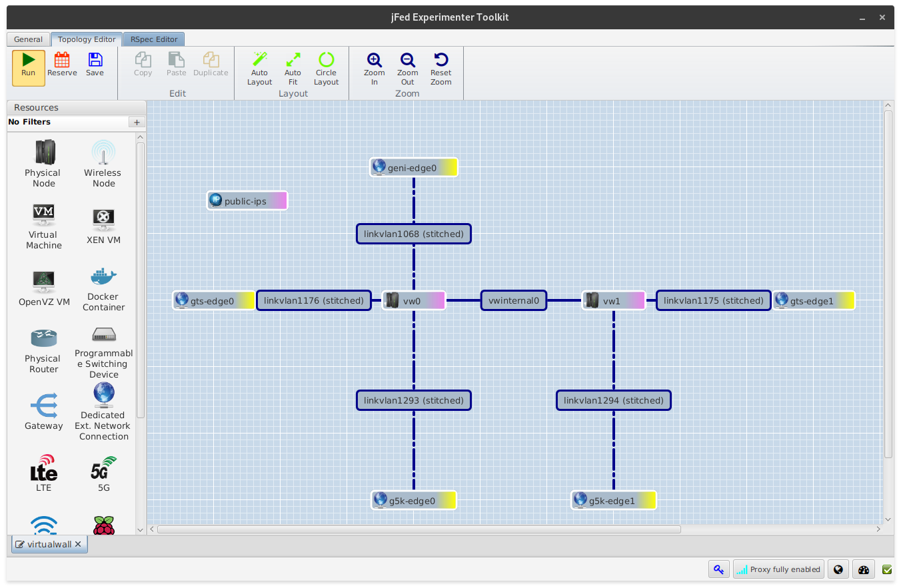Select the Wireless Node resource
The image size is (901, 588).
[x=103, y=164]
